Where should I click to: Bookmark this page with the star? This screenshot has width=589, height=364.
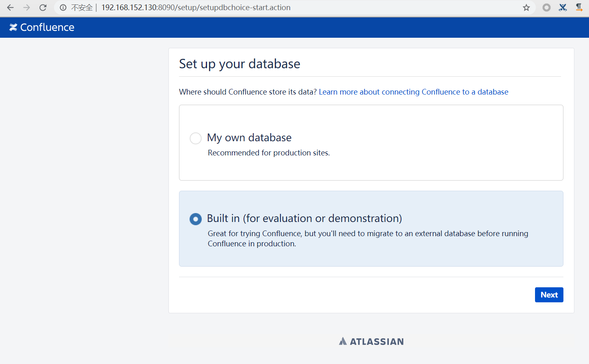click(x=526, y=8)
